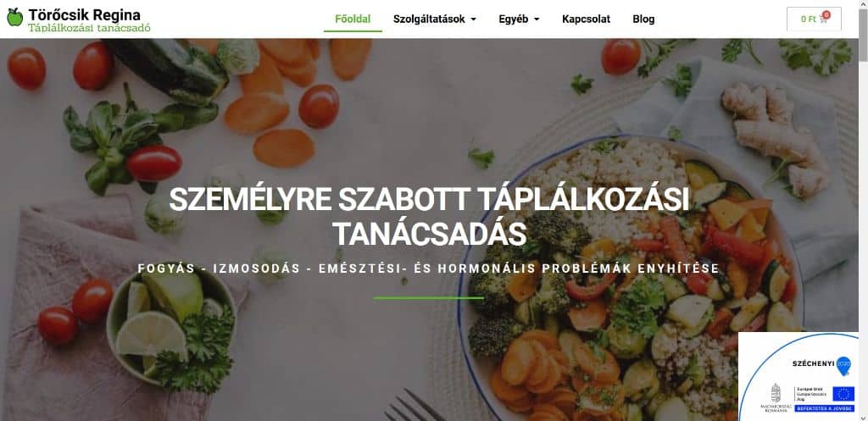Screen dimensions: 868x421
Task: Click the Befektetés a jövőbe banner
Action: point(824,408)
